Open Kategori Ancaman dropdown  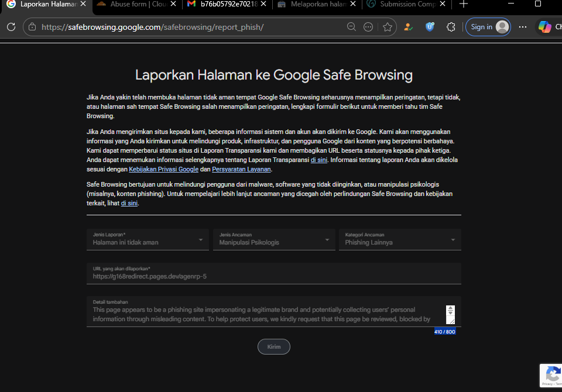pos(400,239)
